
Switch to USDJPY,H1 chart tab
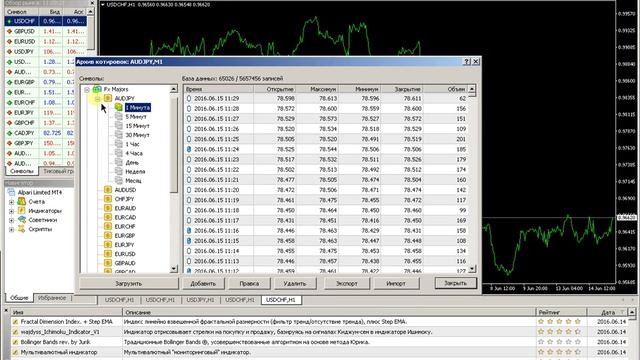pos(200,300)
